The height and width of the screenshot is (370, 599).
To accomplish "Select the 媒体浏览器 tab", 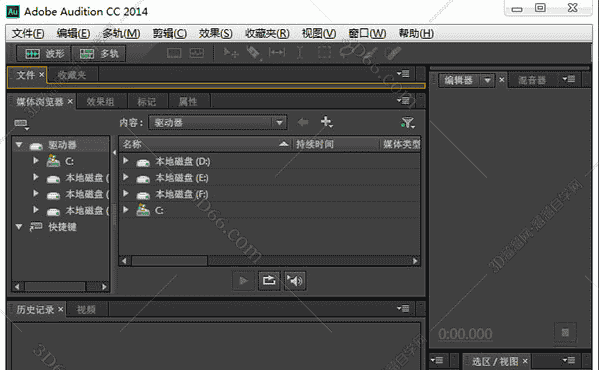I will tap(40, 102).
